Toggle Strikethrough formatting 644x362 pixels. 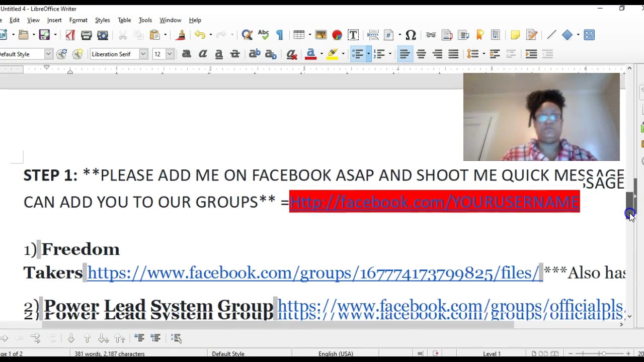pos(234,54)
